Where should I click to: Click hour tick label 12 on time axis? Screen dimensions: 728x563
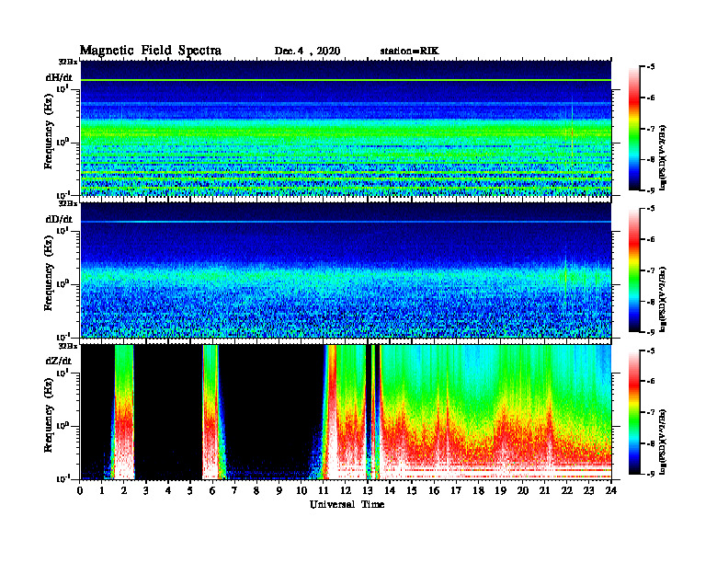tap(346, 491)
